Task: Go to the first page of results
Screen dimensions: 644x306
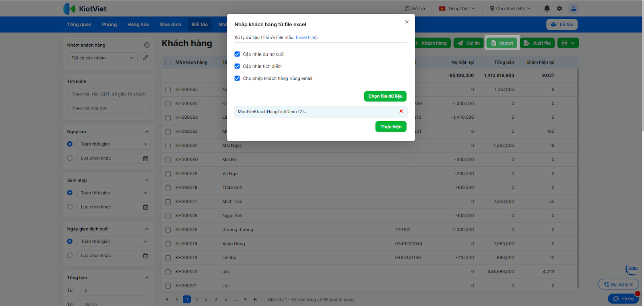Action: click(167, 300)
